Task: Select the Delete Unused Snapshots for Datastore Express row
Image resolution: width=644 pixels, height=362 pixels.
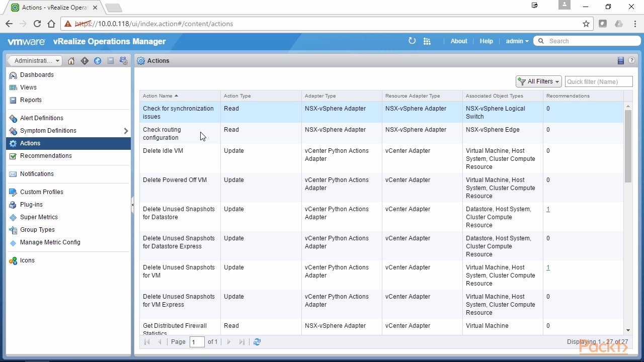Action: point(381,246)
